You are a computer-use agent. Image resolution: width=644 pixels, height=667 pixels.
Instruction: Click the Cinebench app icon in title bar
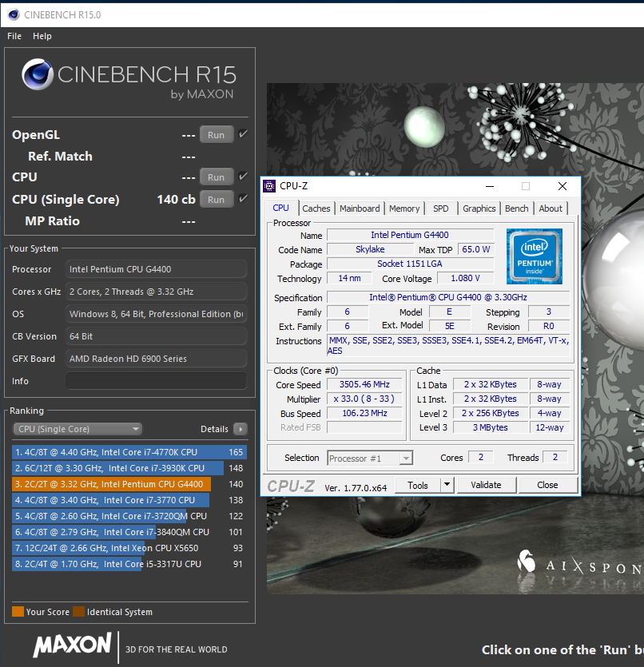pos(14,15)
